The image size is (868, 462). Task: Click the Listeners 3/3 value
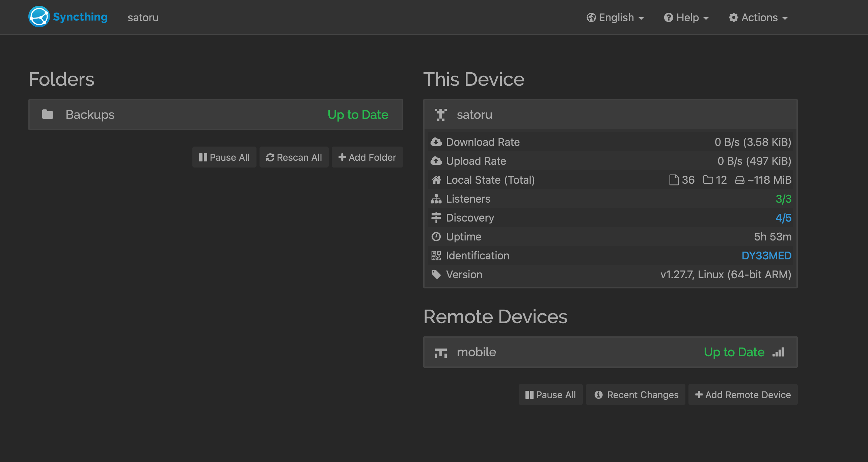click(x=783, y=199)
